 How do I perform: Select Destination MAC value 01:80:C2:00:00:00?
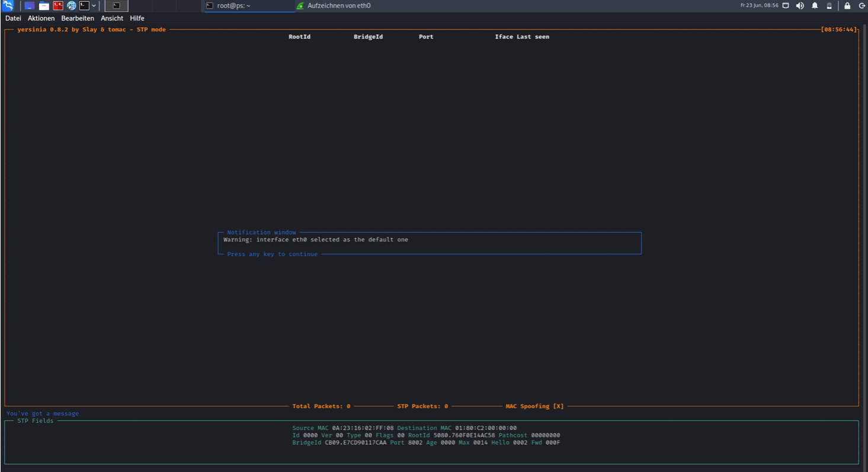click(486, 428)
